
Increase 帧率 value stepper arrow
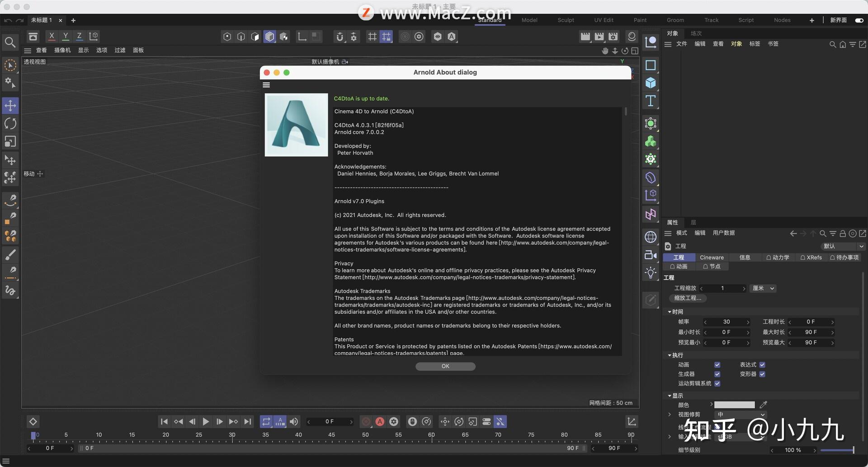coord(748,322)
